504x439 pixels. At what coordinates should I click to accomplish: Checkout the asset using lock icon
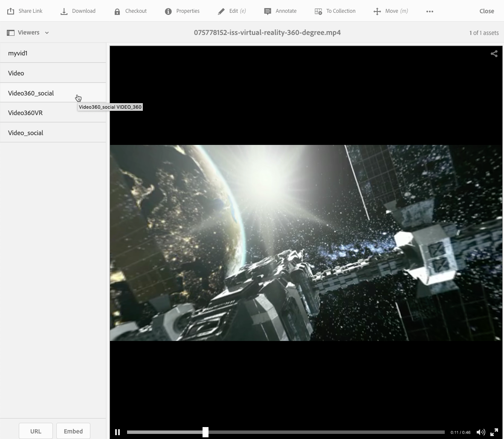(117, 12)
